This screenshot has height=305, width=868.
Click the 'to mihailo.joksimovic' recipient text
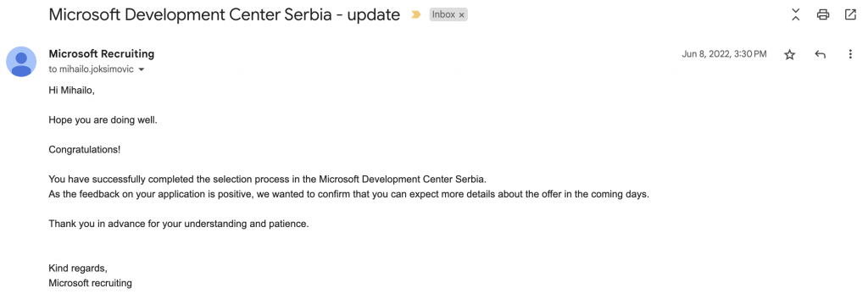coord(92,69)
